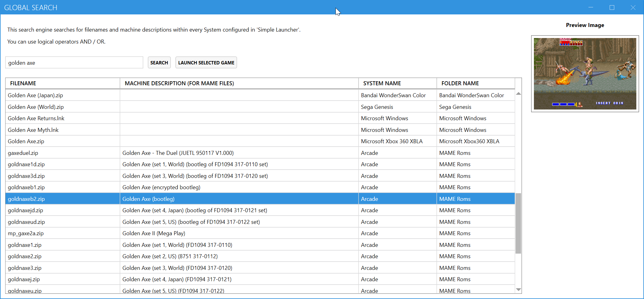
Task: Maximize the Global Search window
Action: coord(612,7)
